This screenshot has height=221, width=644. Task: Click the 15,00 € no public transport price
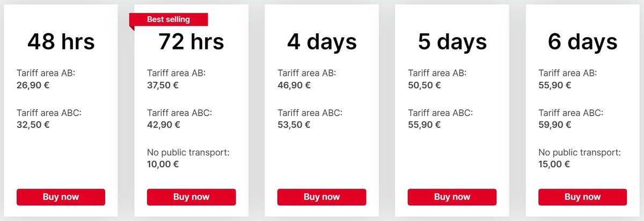554,164
